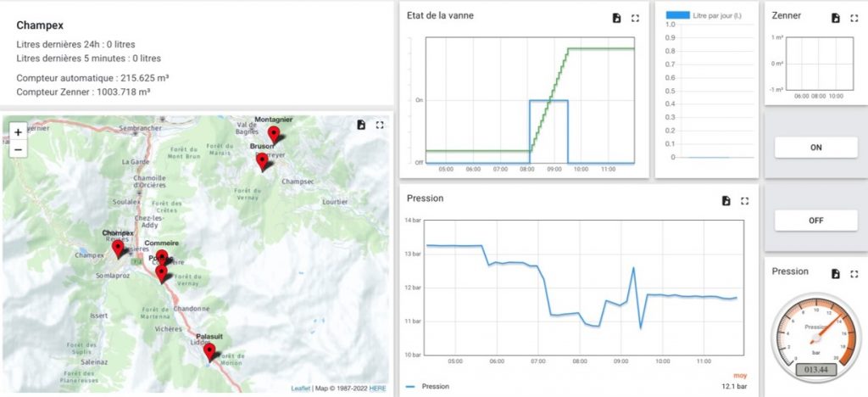The width and height of the screenshot is (868, 397).
Task: Export the Pression gauge data
Action: [835, 274]
